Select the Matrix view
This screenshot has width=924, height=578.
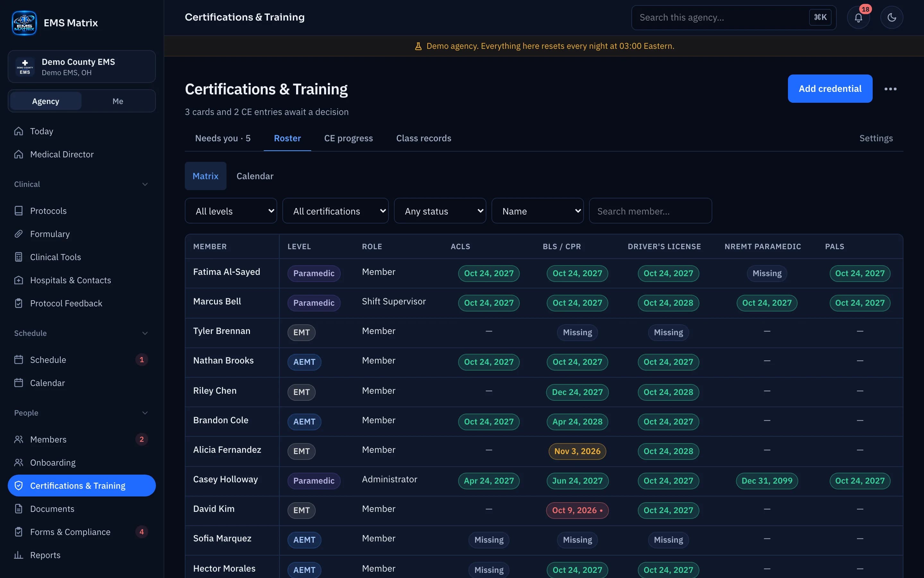[x=205, y=176]
